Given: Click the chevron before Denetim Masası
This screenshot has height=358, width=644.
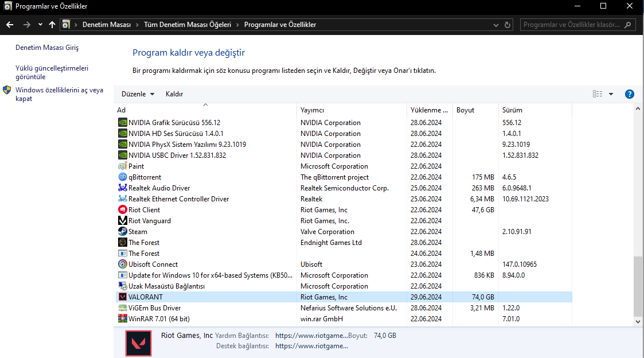Looking at the screenshot, I should coord(76,25).
